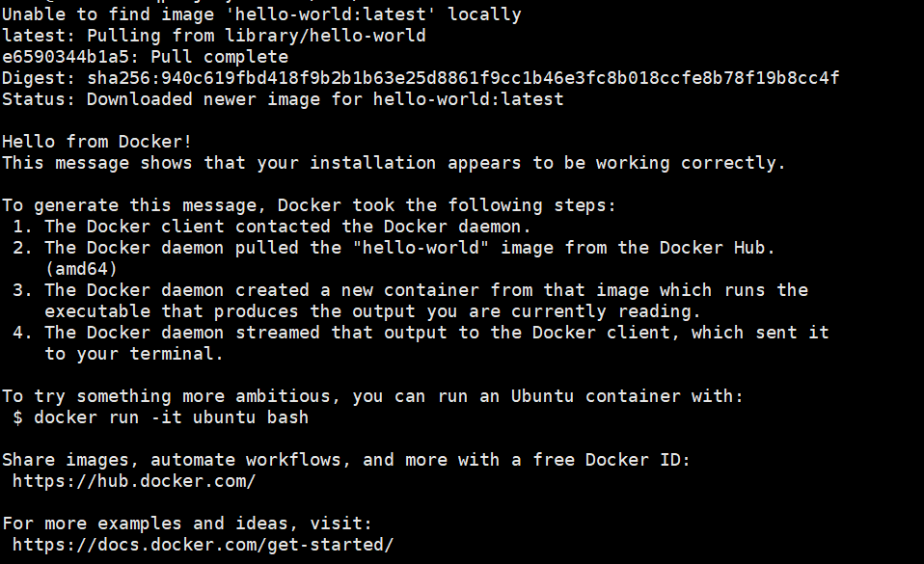
Task: Click step 1 about Docker client contacting daemon
Action: tap(272, 227)
